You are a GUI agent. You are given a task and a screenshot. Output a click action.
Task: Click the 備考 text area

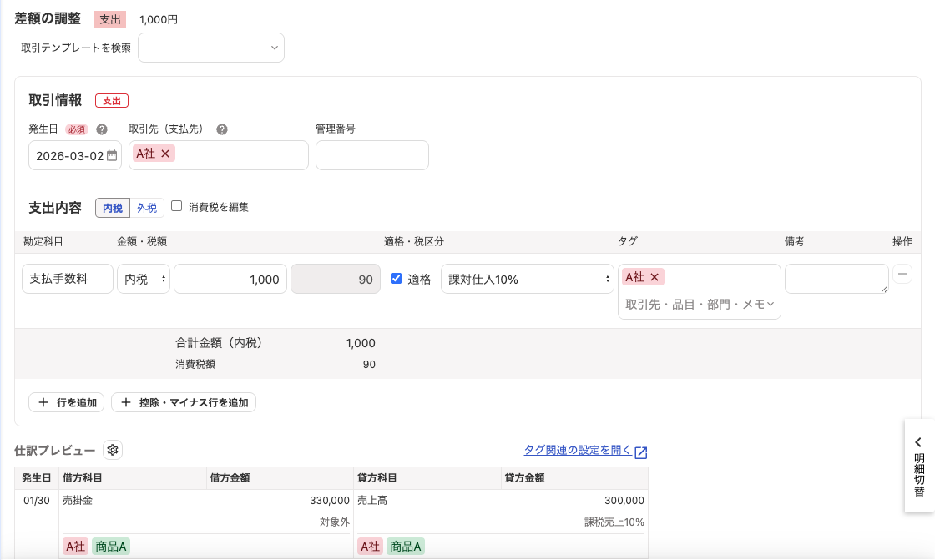coord(836,279)
